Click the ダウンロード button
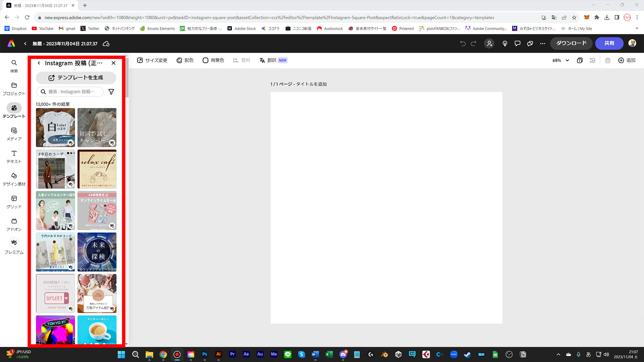Image resolution: width=644 pixels, height=362 pixels. pos(571,43)
